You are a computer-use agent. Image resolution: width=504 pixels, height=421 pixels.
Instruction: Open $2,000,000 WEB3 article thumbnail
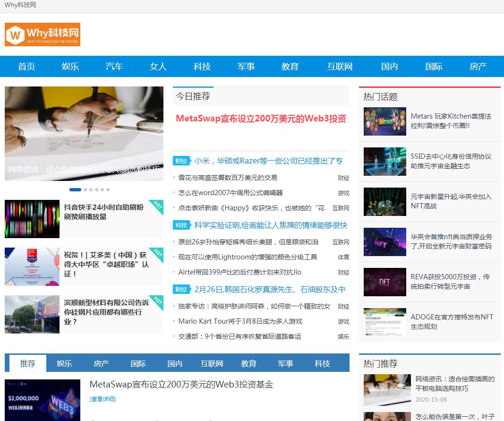coord(43,400)
